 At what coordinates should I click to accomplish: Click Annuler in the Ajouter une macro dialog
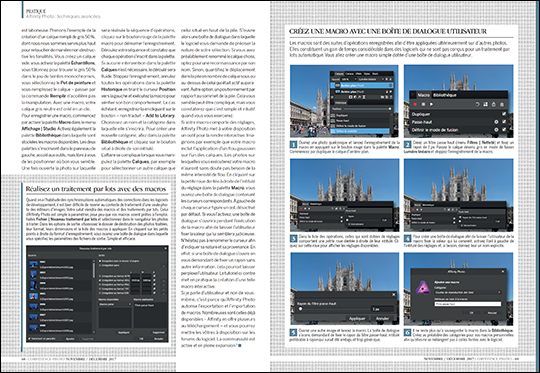492,313
